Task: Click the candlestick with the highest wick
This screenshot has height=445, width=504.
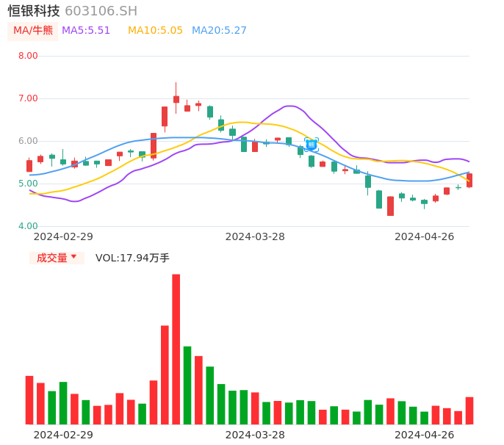Action: [176, 99]
